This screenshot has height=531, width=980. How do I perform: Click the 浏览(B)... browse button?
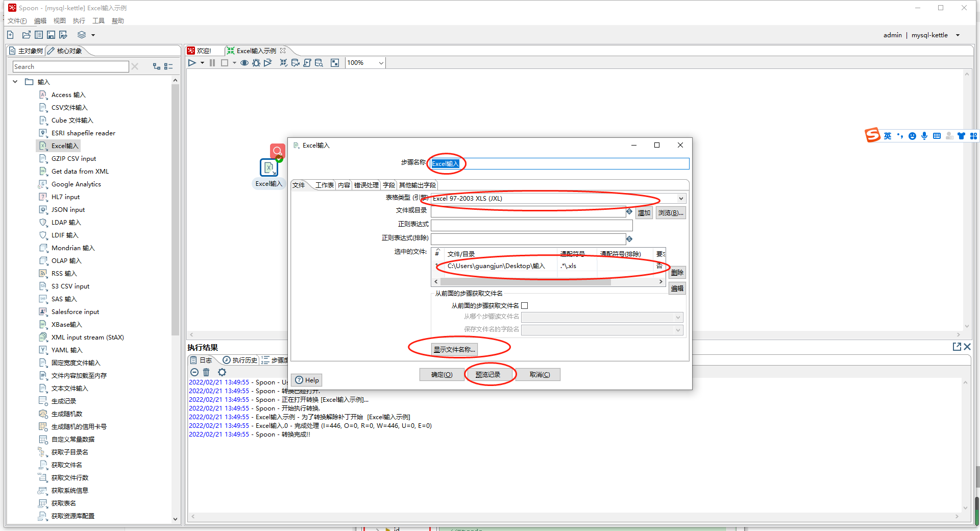670,213
